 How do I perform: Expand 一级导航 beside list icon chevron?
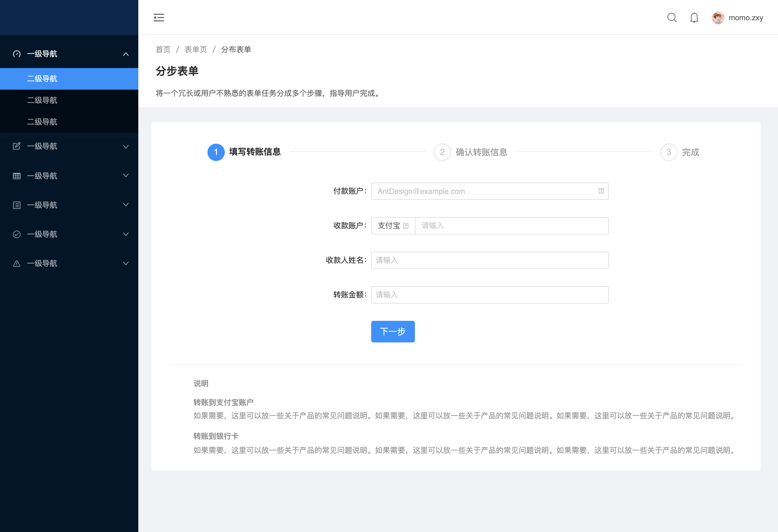click(x=126, y=205)
